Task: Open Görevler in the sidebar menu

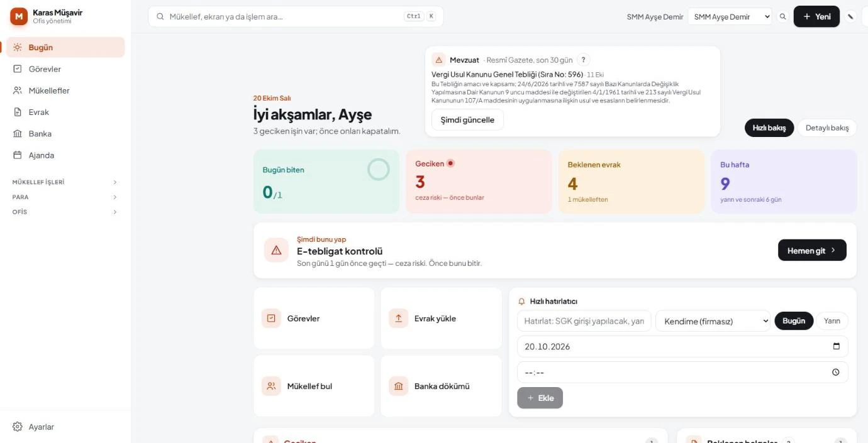Action: point(65,69)
